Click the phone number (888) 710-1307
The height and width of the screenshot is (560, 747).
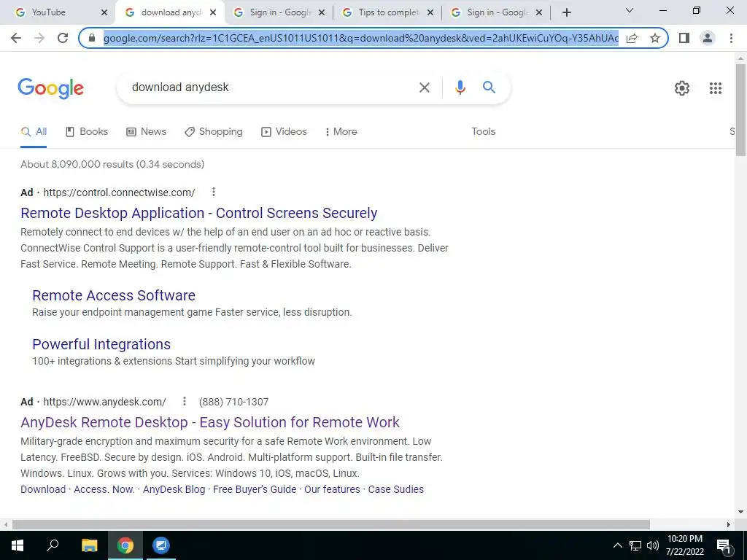(x=233, y=402)
